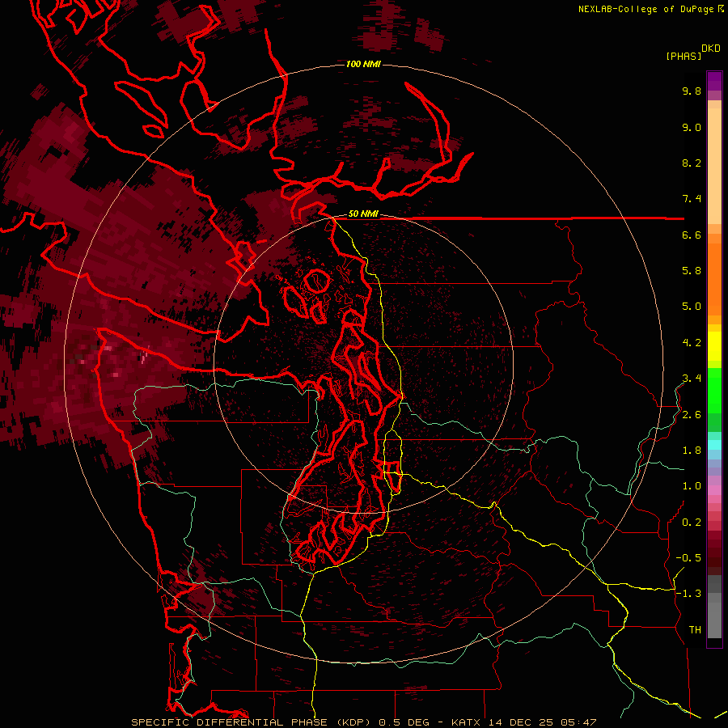Click the 9.0 legend value
Screen dimensions: 728x728
coord(692,127)
